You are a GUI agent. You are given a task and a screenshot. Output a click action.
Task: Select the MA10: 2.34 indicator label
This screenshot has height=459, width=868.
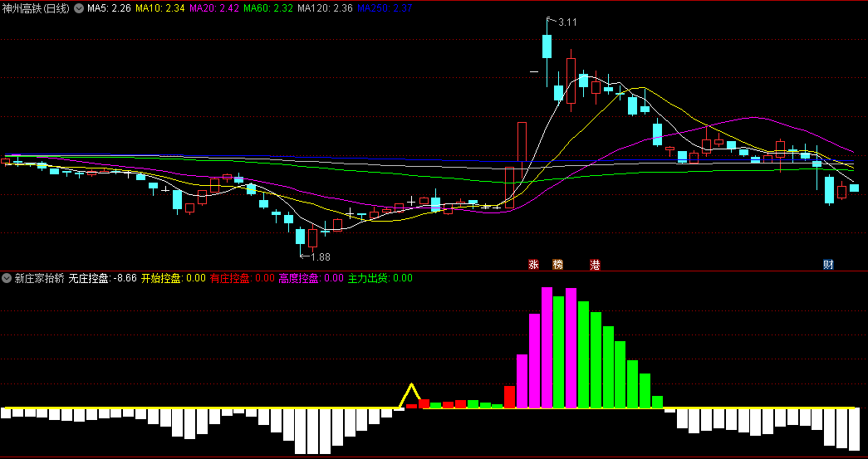coord(160,8)
